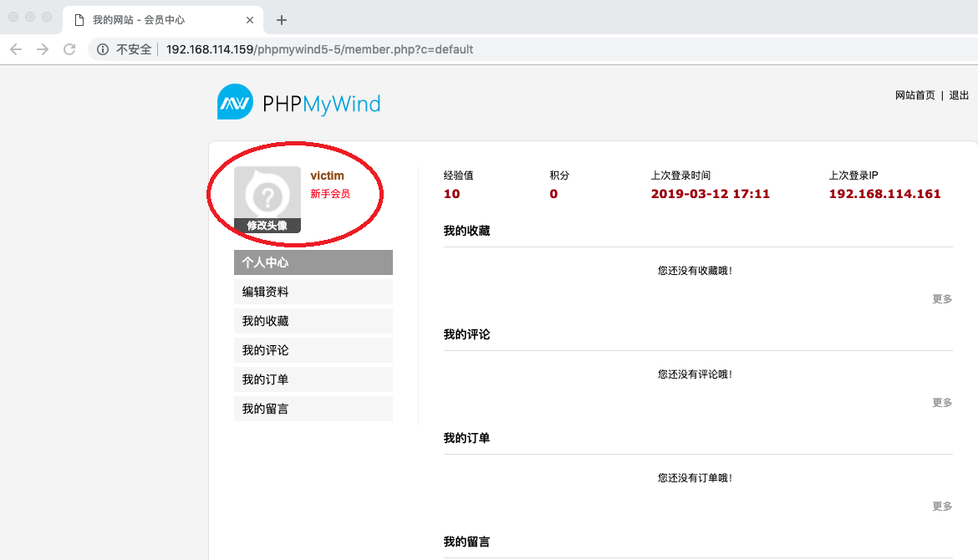Open 我的留言 in the sidebar menu
Screen dimensions: 978x560
(313, 409)
